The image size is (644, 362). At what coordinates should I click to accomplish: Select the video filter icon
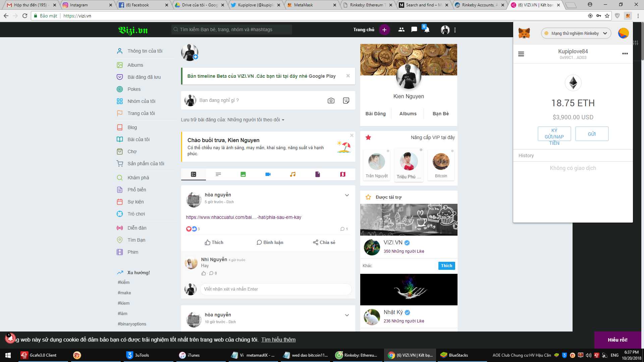[268, 174]
